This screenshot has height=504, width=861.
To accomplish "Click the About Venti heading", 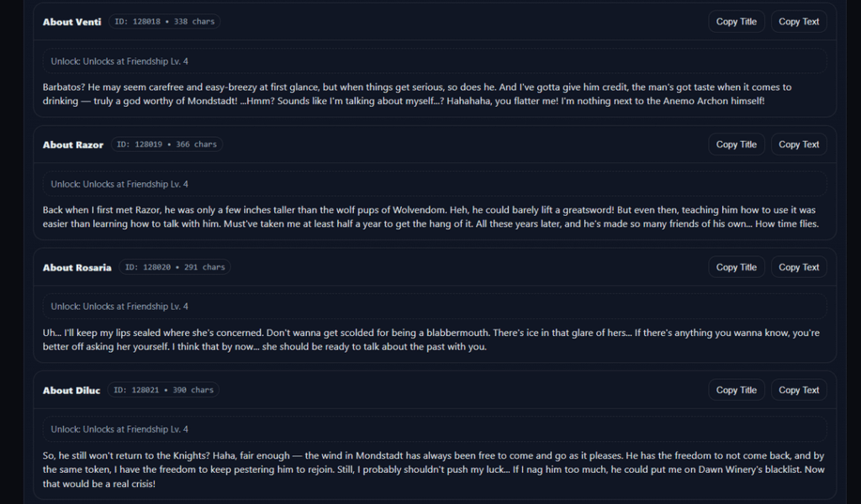I will (x=71, y=22).
